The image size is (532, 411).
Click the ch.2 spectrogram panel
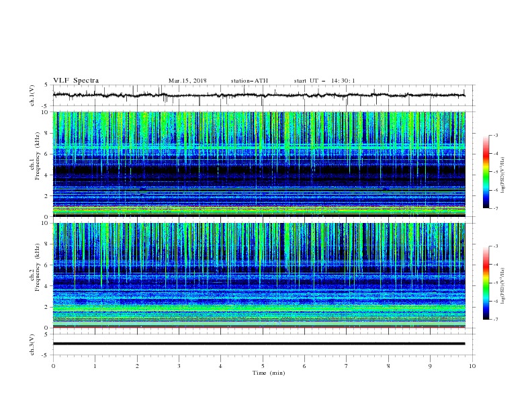pyautogui.click(x=259, y=275)
